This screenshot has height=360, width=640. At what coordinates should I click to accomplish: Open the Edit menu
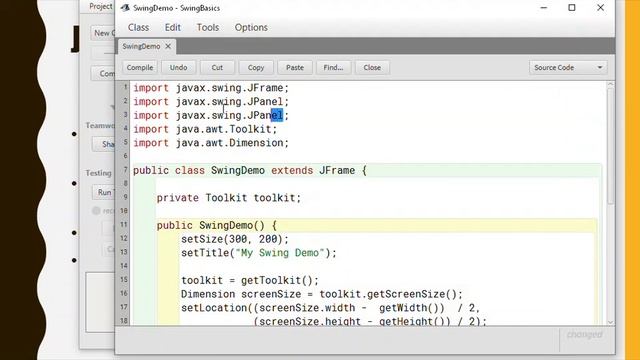coord(173,27)
